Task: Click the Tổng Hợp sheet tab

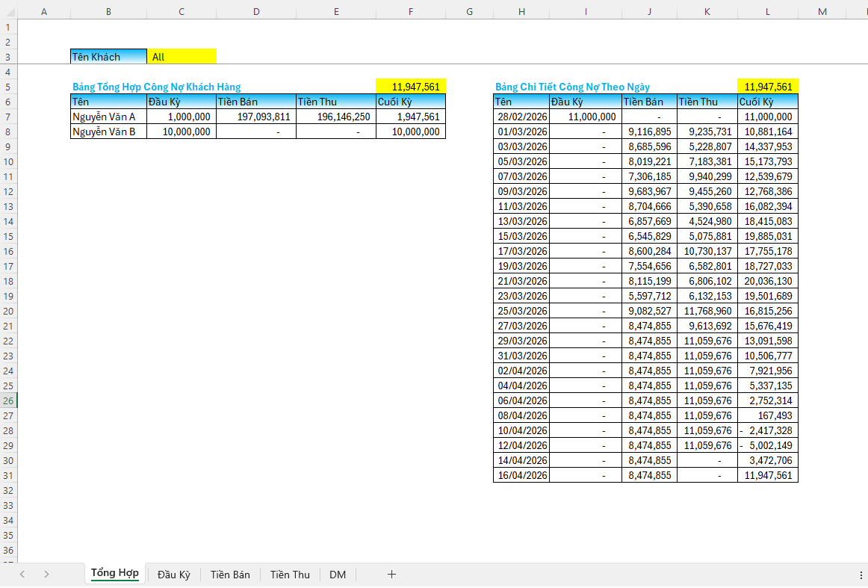Action: [x=114, y=573]
